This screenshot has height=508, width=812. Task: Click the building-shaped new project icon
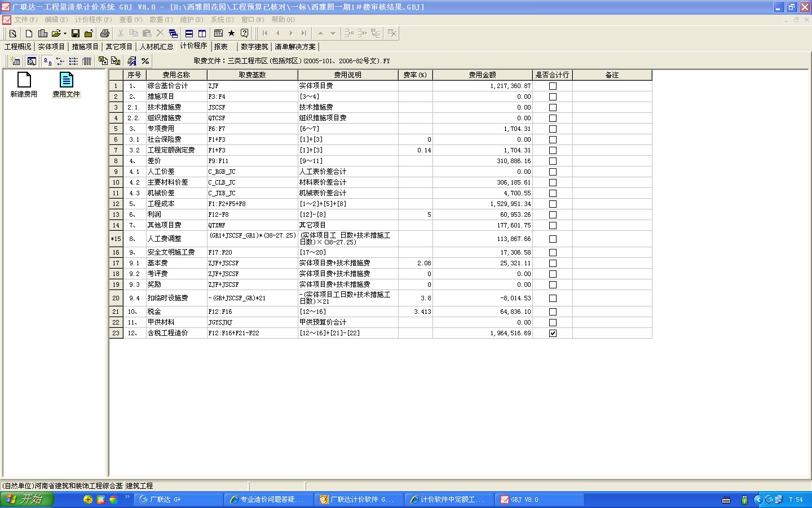[42, 33]
